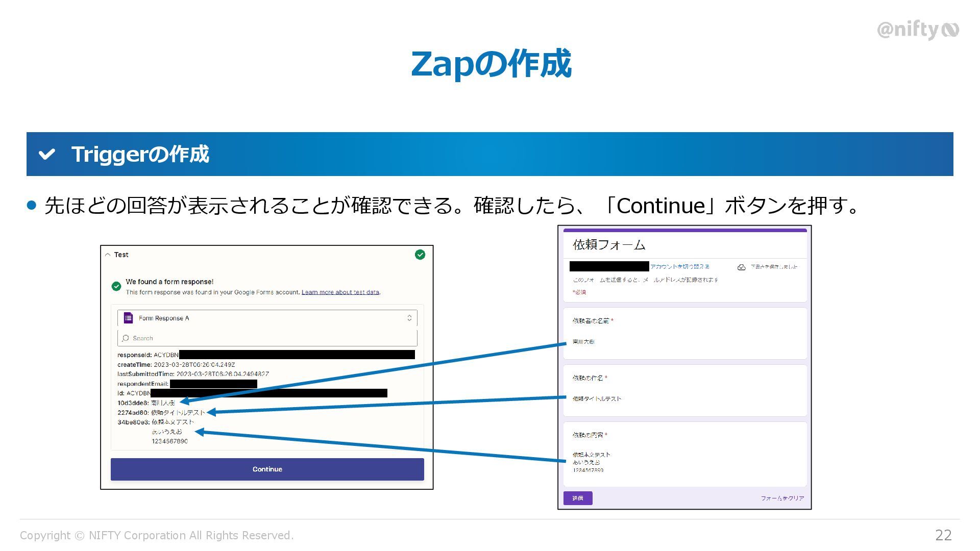The width and height of the screenshot is (980, 551).
Task: Click the clear form link
Action: click(782, 498)
